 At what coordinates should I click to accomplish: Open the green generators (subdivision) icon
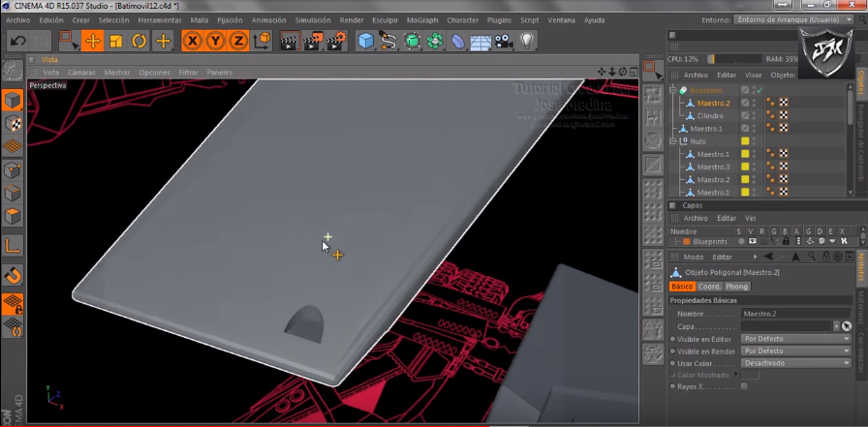click(x=412, y=41)
